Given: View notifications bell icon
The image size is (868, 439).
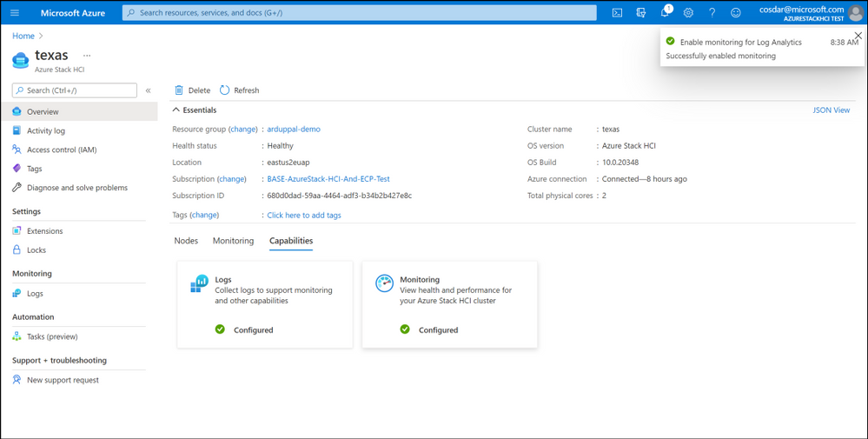Looking at the screenshot, I should pyautogui.click(x=666, y=12).
